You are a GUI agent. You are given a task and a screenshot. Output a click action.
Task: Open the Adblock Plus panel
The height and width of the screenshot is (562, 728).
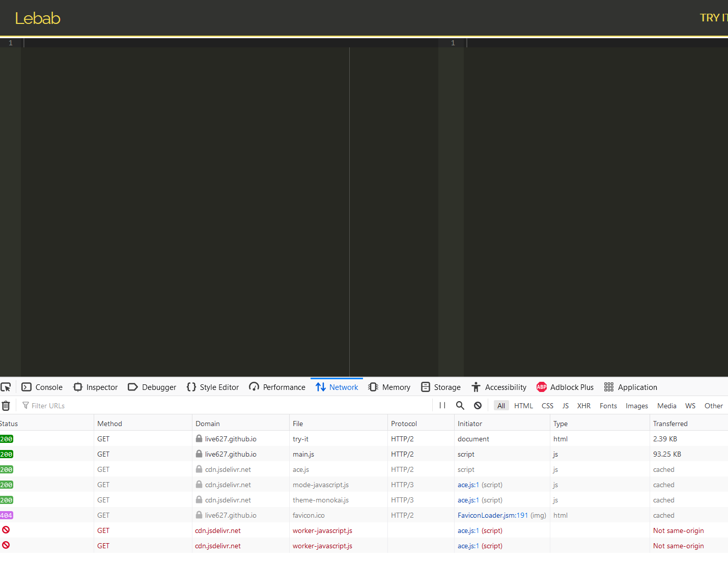[x=565, y=387]
